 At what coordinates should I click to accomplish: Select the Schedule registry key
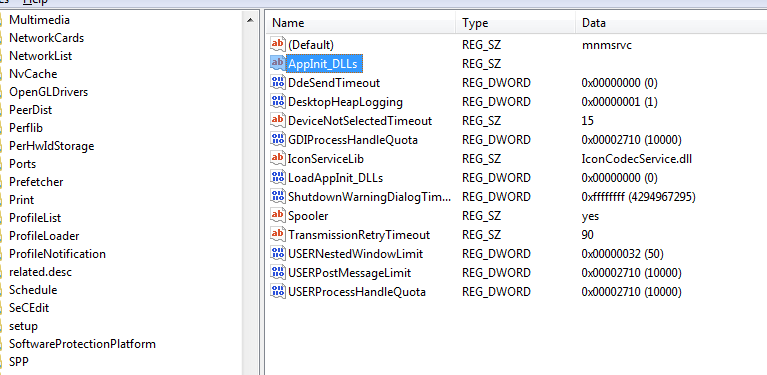33,290
